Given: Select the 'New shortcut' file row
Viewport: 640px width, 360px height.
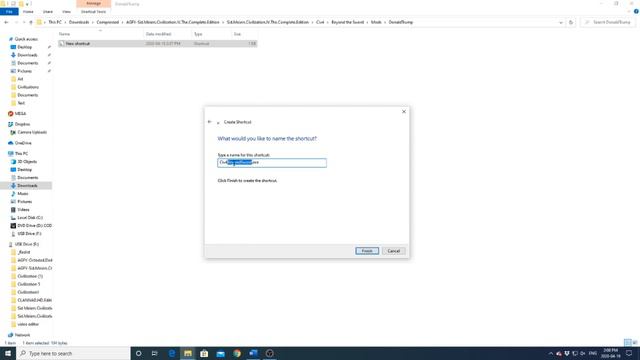Looking at the screenshot, I should [157, 44].
